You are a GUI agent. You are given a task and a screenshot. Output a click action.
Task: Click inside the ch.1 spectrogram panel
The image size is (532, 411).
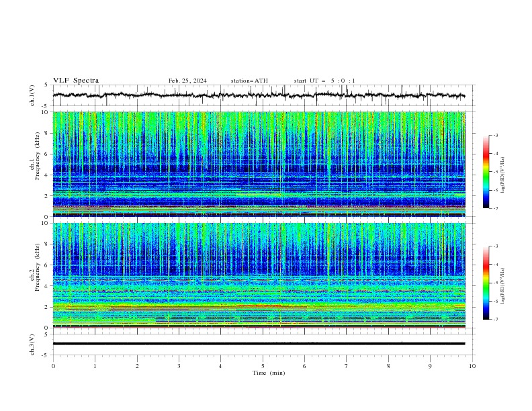coord(259,164)
